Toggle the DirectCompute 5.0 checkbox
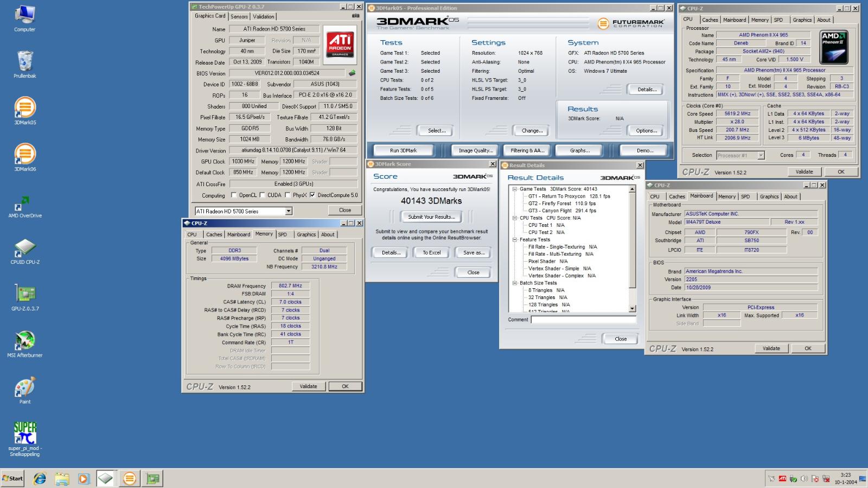 pos(312,195)
